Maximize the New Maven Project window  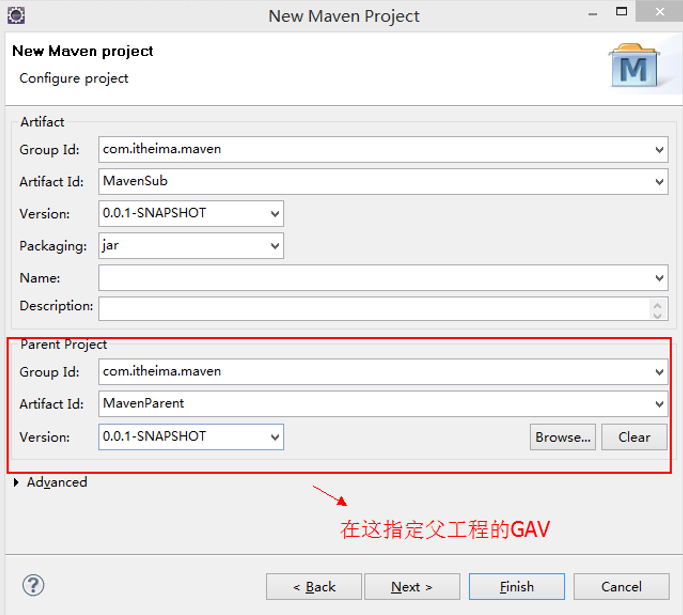[x=622, y=12]
